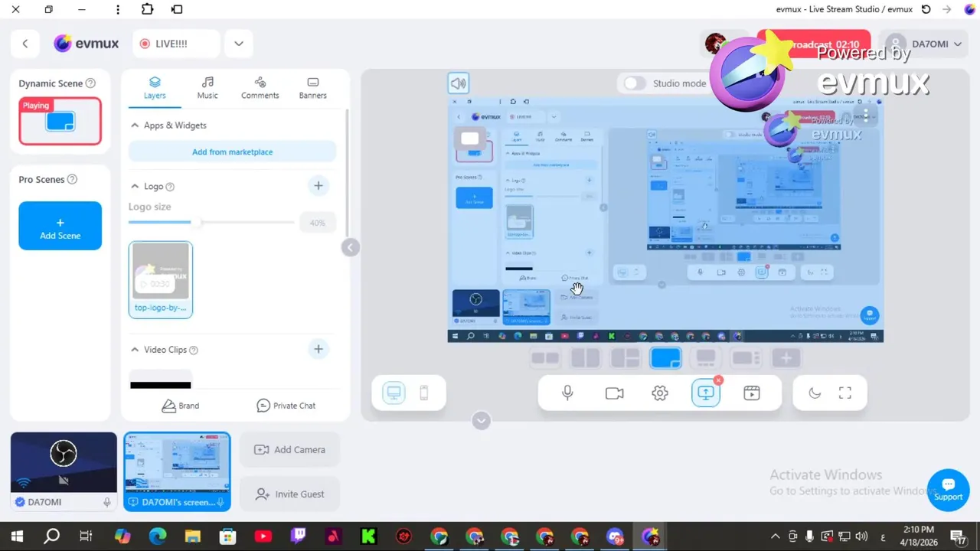Screen dimensions: 980x551
Task: Toggle DA7OMI's screen source microphone
Action: pyautogui.click(x=220, y=502)
